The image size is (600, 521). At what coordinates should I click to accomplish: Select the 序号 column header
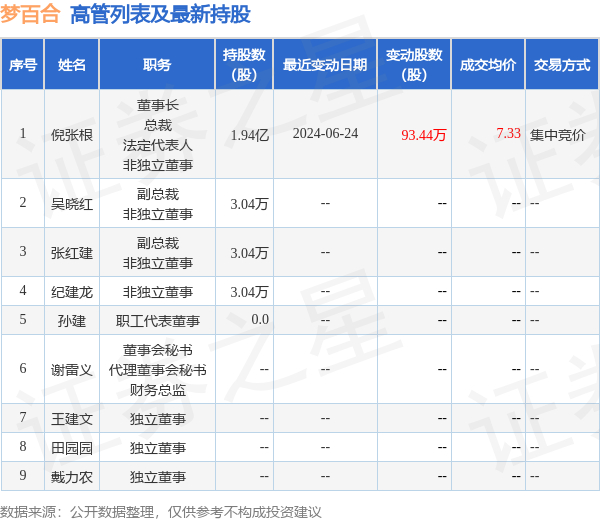point(23,64)
